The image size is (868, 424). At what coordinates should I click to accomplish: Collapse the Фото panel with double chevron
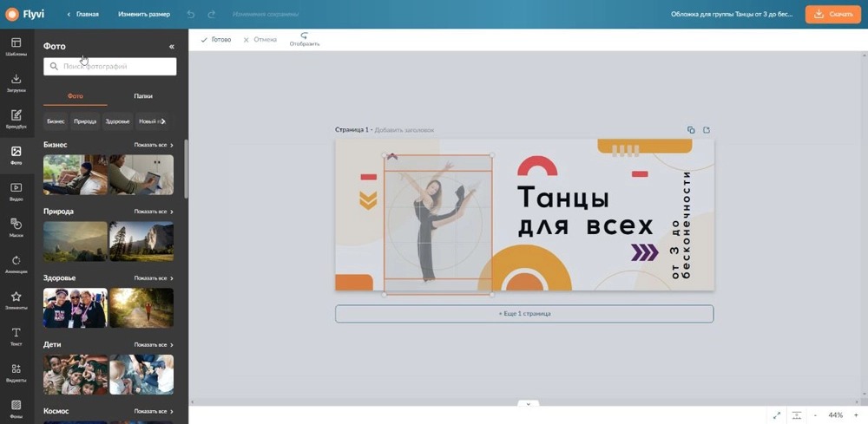(172, 47)
